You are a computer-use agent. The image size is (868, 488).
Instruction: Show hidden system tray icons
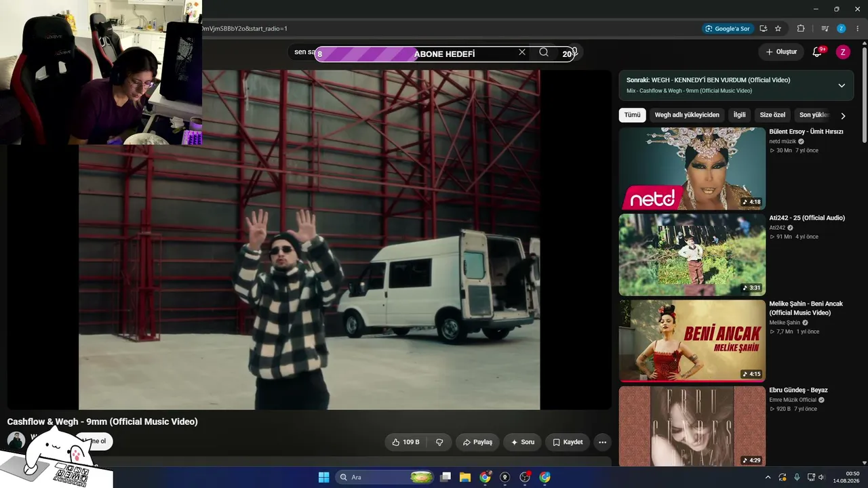pos(768,477)
